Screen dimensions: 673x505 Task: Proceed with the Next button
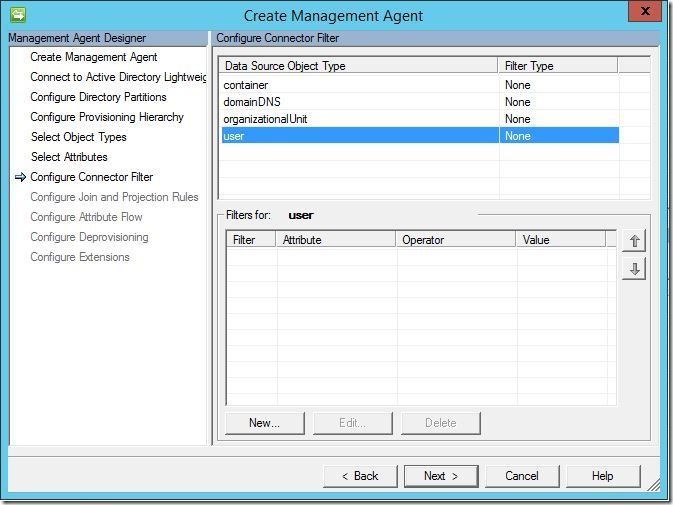[441, 476]
